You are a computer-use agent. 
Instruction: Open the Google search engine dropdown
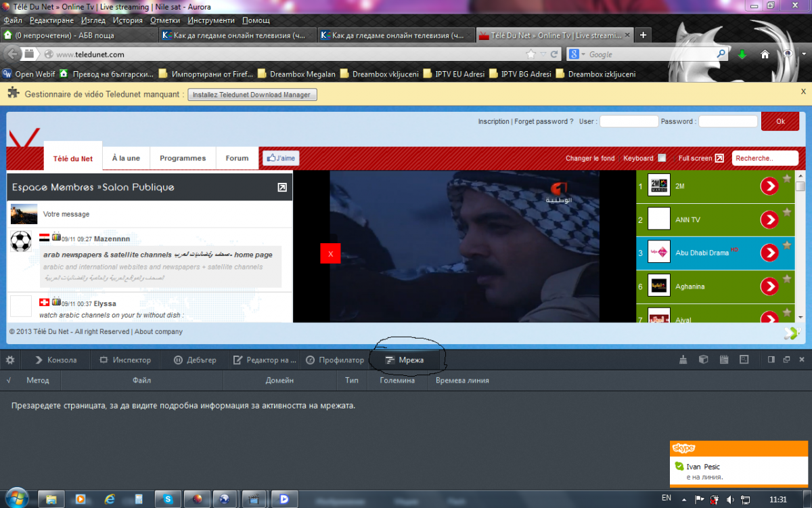point(577,54)
